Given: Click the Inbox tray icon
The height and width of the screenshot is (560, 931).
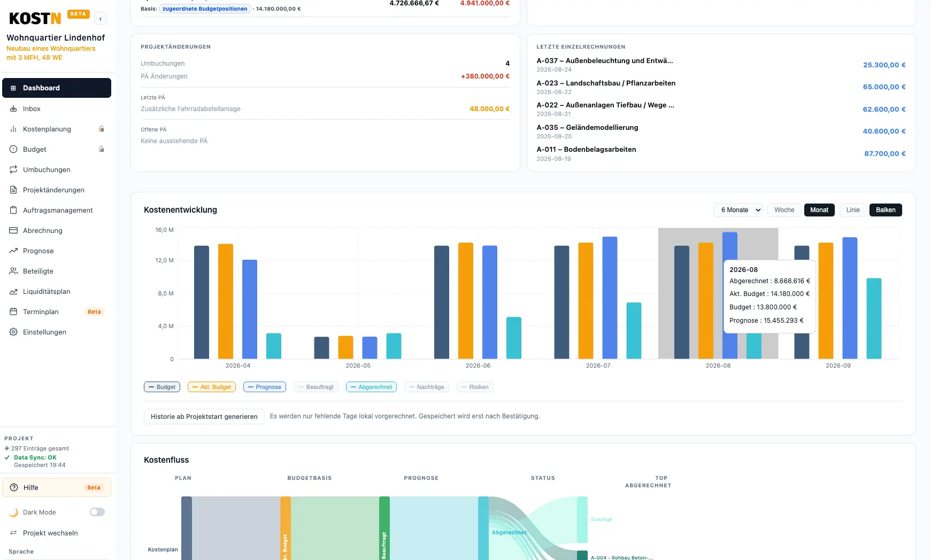Looking at the screenshot, I should pyautogui.click(x=13, y=108).
